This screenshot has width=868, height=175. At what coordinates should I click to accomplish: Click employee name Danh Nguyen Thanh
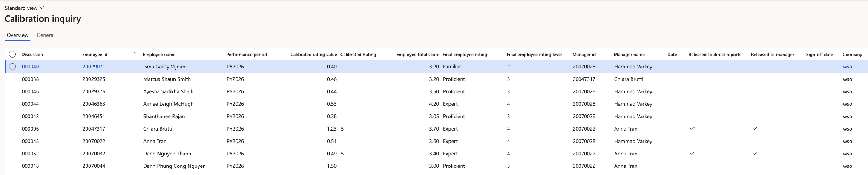167,154
